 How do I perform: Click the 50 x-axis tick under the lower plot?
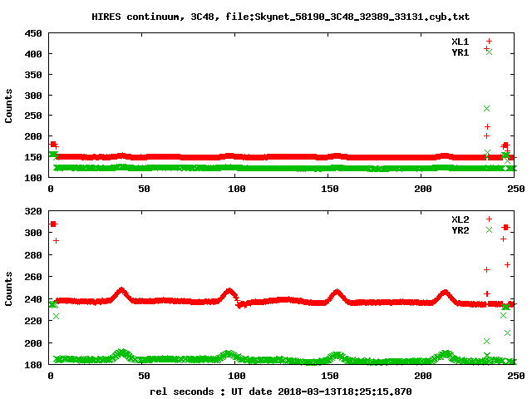[x=144, y=376]
